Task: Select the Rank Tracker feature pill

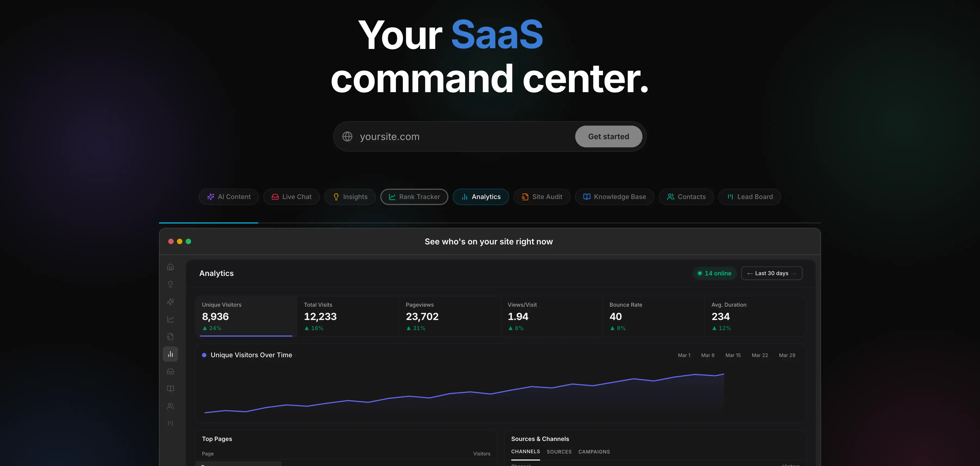Action: pos(414,197)
